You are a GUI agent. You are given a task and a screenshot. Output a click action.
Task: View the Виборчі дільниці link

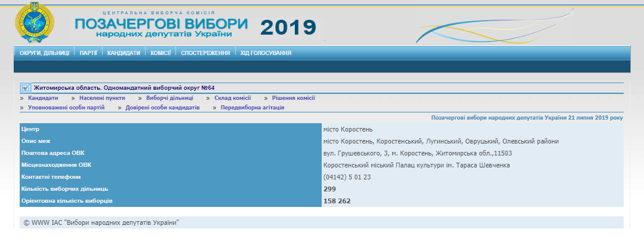pyautogui.click(x=170, y=98)
